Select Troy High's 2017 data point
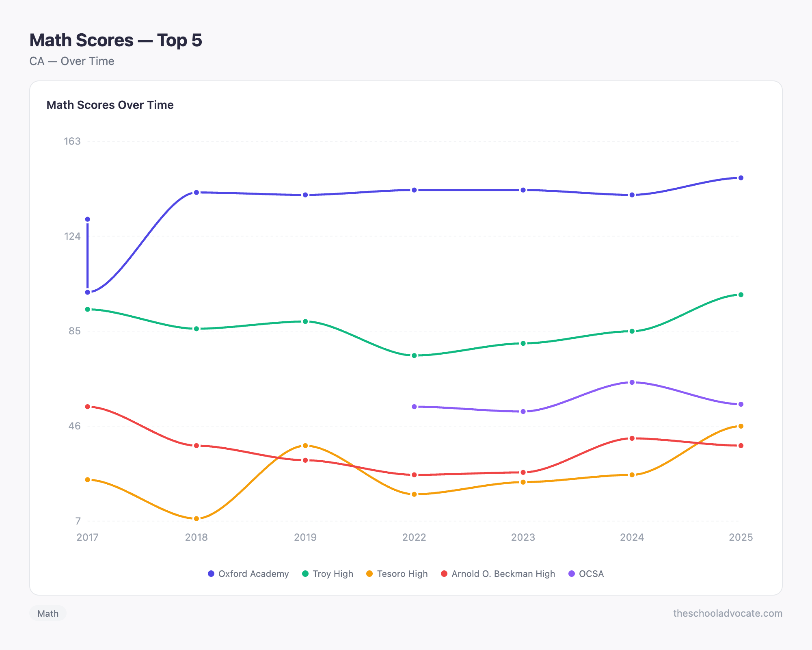 pos(88,309)
